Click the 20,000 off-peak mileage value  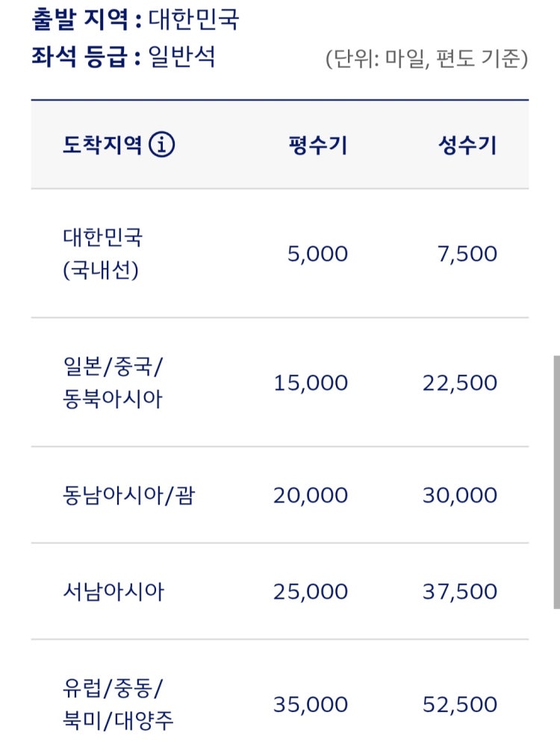311,496
